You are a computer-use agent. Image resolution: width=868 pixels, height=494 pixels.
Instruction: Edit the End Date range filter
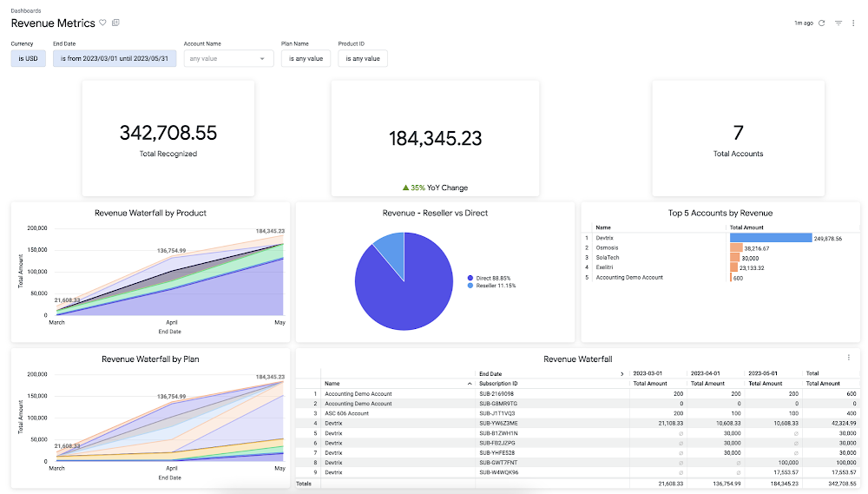(x=115, y=58)
